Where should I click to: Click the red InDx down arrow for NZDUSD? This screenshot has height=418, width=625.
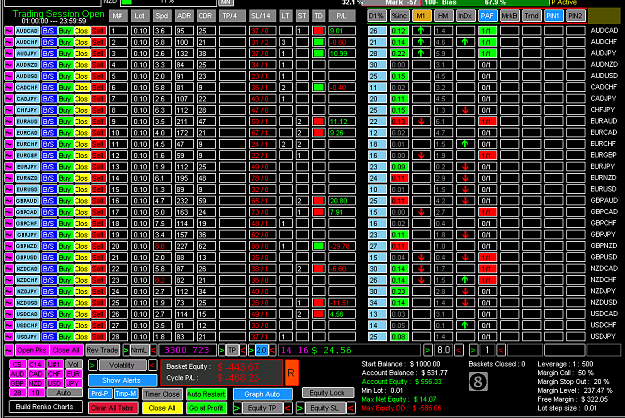(x=465, y=302)
